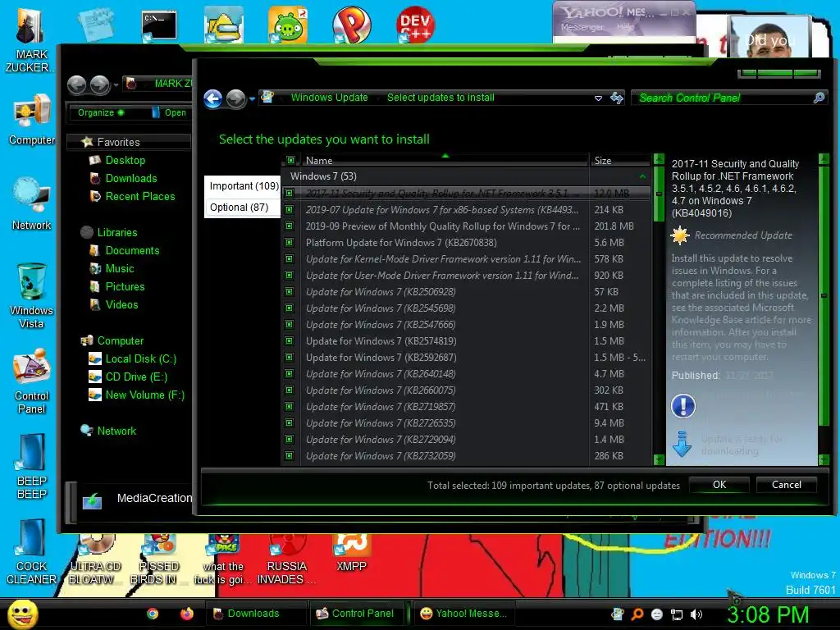Click the smiley Start button

point(22,614)
